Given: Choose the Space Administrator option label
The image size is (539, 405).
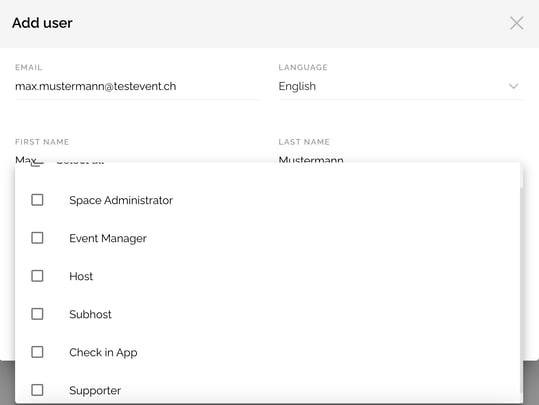Looking at the screenshot, I should click(x=121, y=200).
